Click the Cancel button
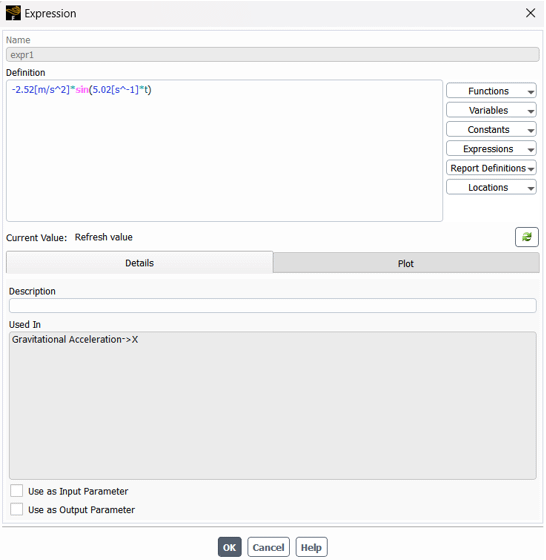 pyautogui.click(x=268, y=547)
